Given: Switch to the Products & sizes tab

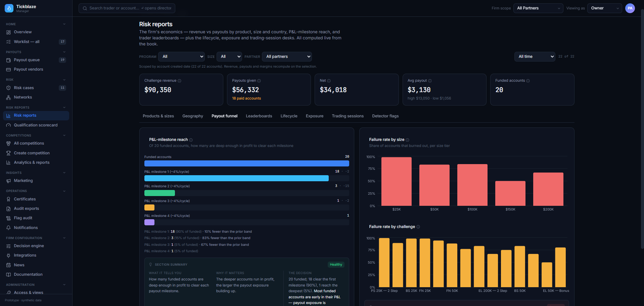Looking at the screenshot, I should click(158, 116).
